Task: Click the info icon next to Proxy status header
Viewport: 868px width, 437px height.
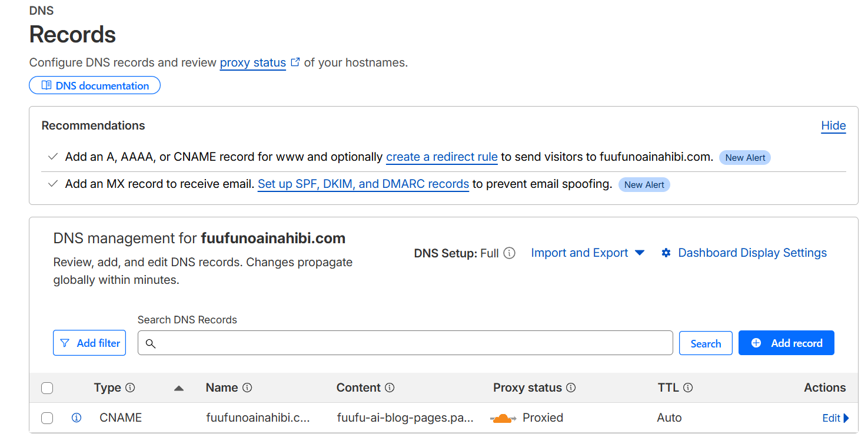Action: tap(571, 388)
